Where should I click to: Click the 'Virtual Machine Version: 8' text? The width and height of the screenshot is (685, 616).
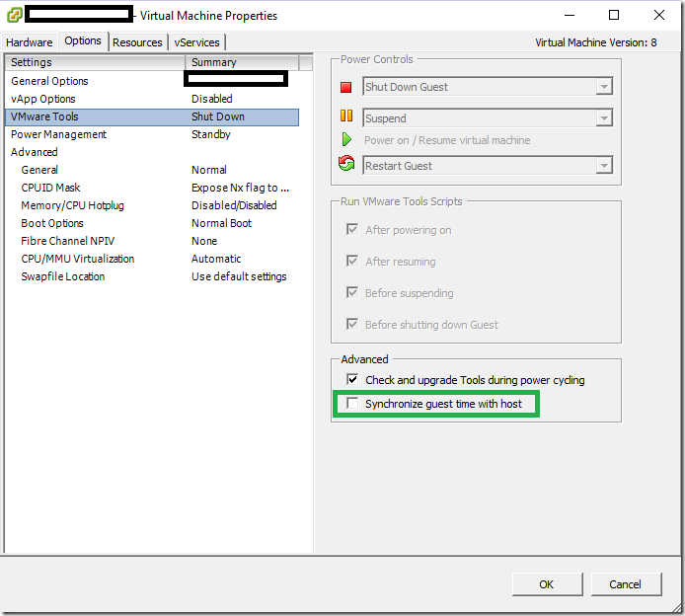coord(596,42)
